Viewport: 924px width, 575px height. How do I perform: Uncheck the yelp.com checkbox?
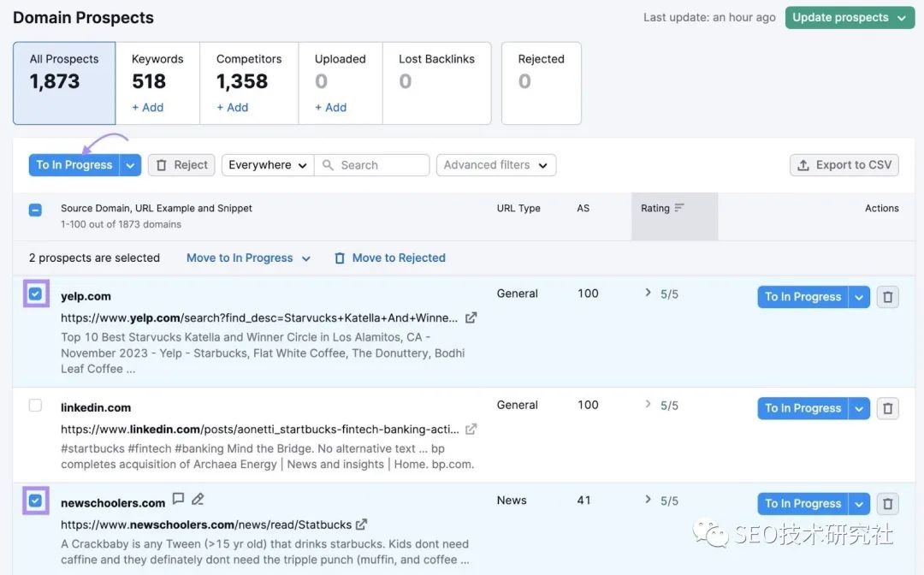tap(35, 293)
